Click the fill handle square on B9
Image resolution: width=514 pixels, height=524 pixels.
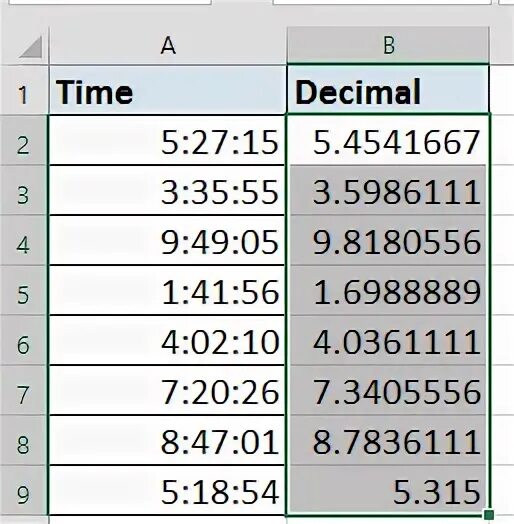coord(489,514)
